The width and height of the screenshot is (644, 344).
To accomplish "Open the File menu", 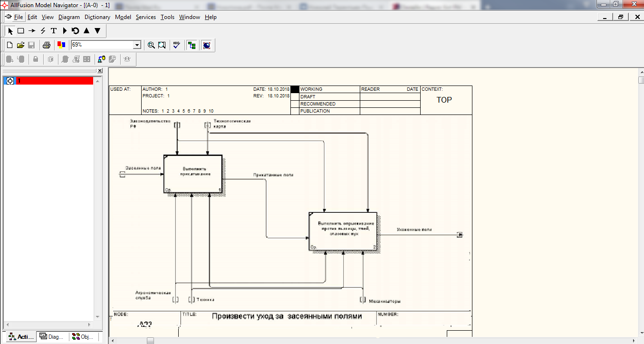I will point(18,17).
